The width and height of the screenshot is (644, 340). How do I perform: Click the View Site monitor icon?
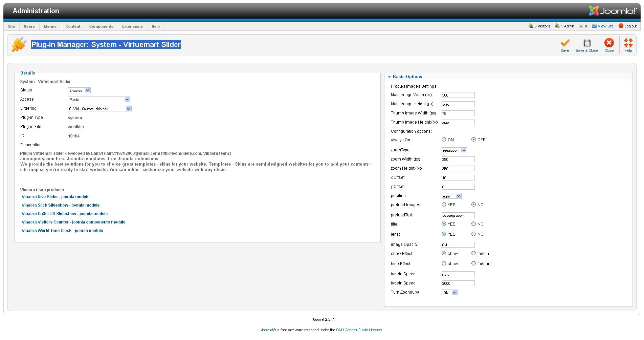click(594, 26)
